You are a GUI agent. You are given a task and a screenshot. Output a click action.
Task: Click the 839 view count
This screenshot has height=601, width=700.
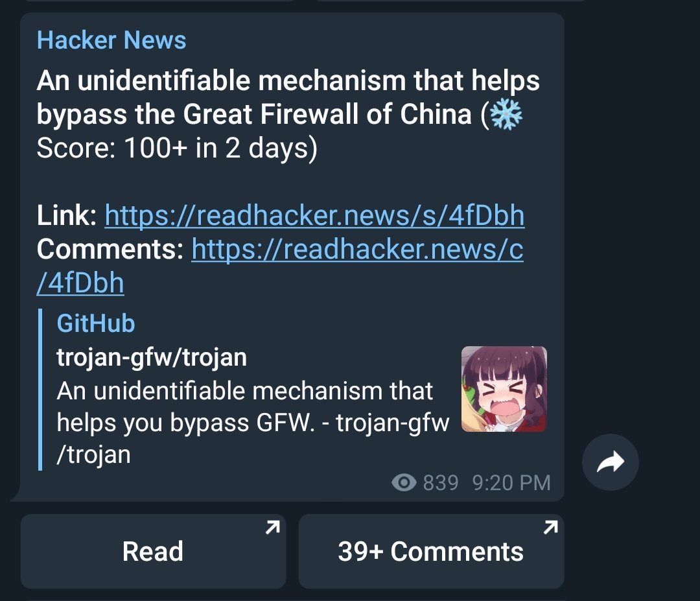[441, 483]
